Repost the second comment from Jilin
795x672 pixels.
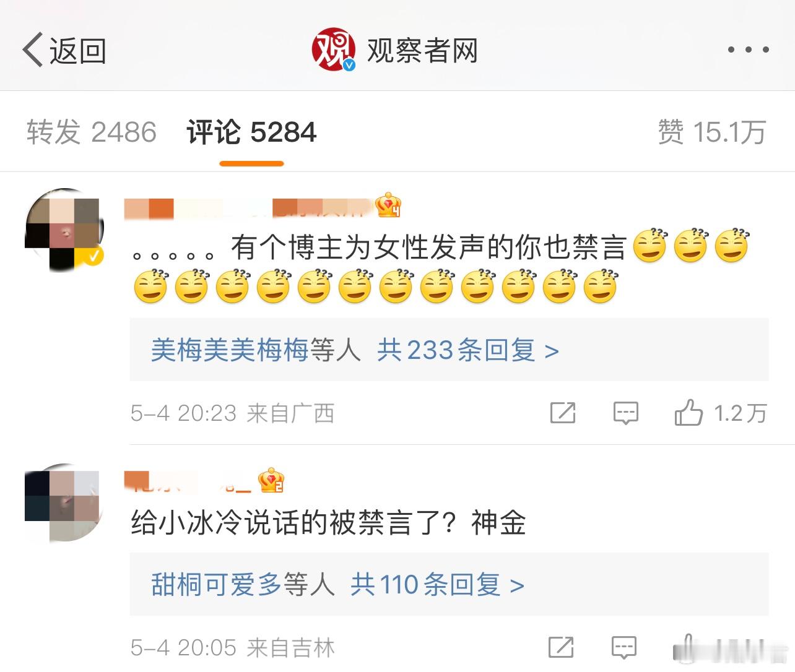561,647
